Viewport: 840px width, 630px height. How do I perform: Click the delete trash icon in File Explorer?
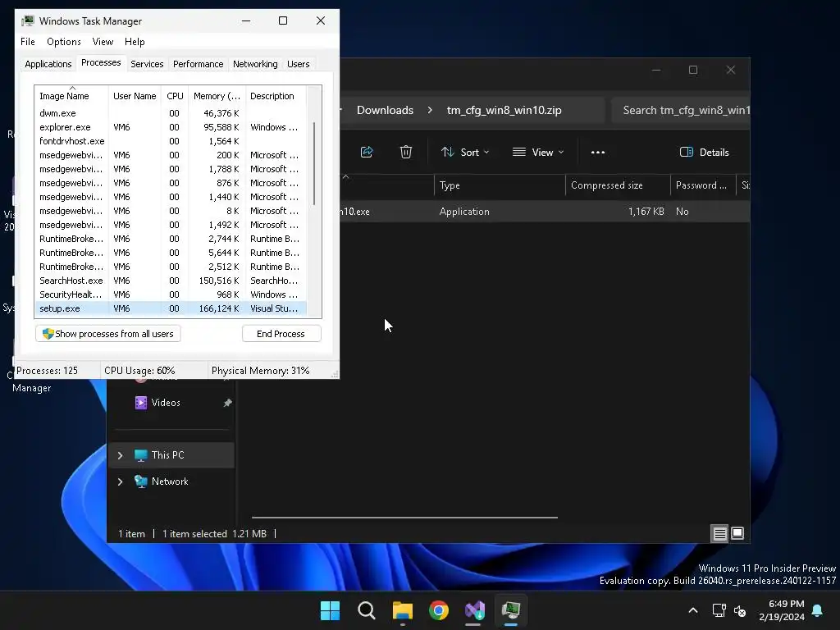click(x=406, y=152)
